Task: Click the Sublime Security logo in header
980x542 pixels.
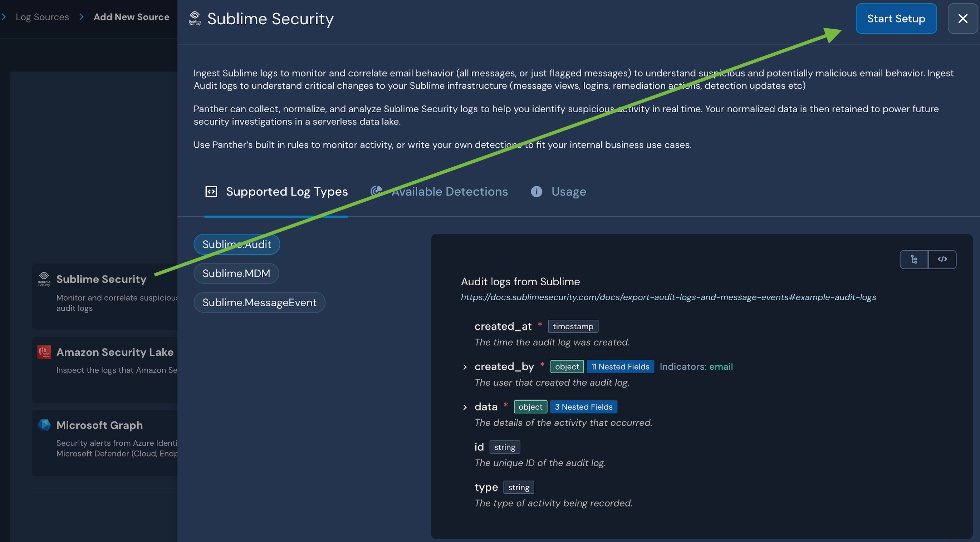Action: click(195, 18)
